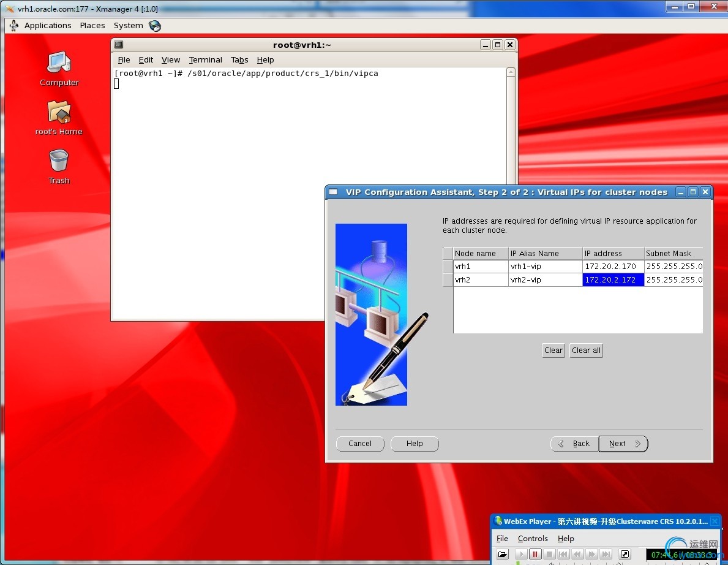Click Node name column header

point(481,253)
